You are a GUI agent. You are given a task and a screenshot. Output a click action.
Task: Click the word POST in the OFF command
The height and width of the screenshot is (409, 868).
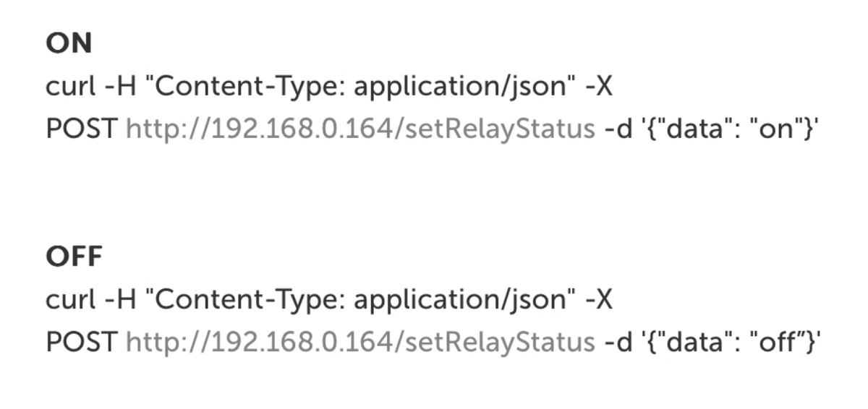coord(81,342)
